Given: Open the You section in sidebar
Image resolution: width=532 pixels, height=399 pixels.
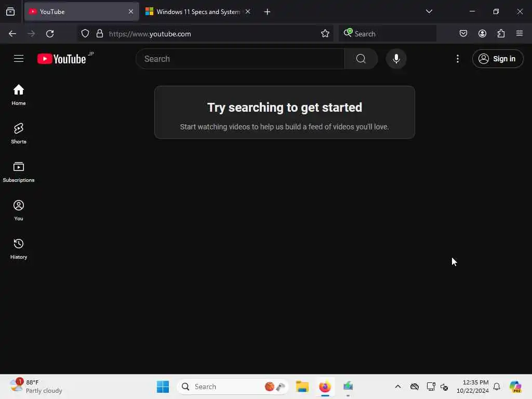Looking at the screenshot, I should [x=19, y=210].
